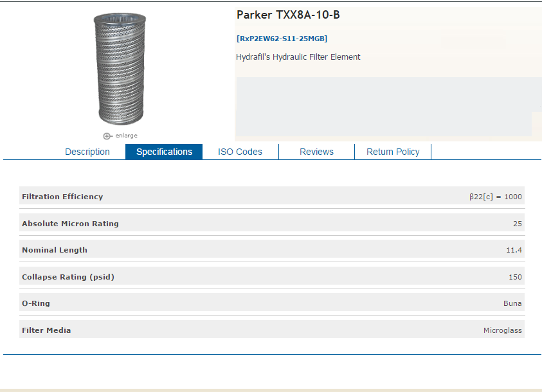
Task: Switch to the Description tab
Action: click(87, 152)
